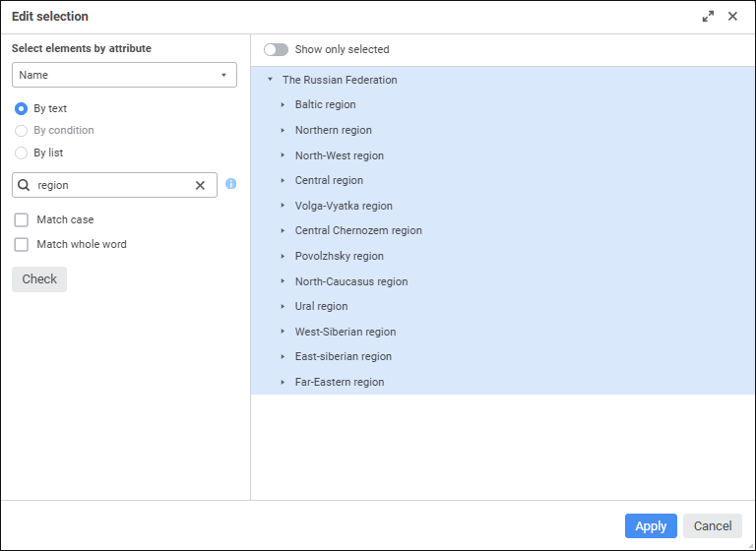Open the Name attribute dropdown
The height and width of the screenshot is (551, 756).
click(x=124, y=75)
